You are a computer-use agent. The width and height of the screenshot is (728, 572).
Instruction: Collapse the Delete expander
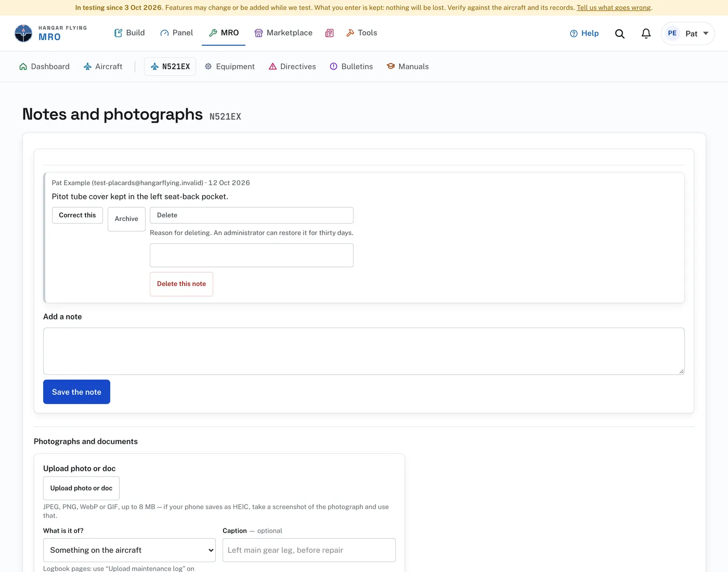252,215
